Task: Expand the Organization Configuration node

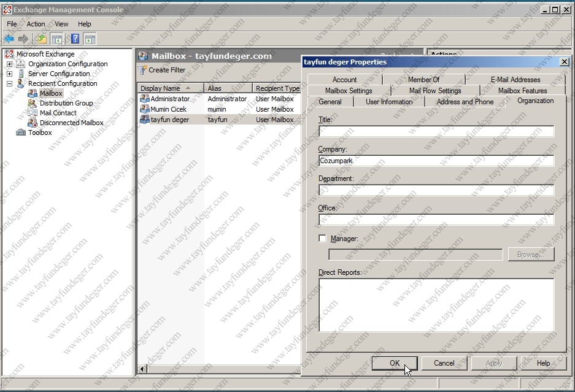Action: tap(10, 64)
